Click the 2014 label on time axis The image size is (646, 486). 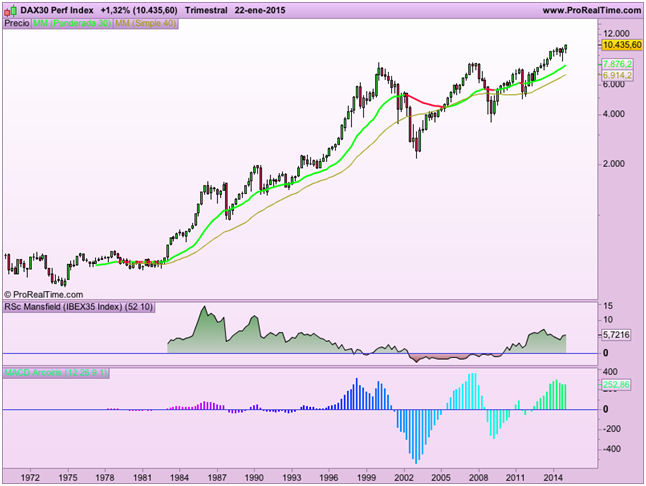point(553,478)
